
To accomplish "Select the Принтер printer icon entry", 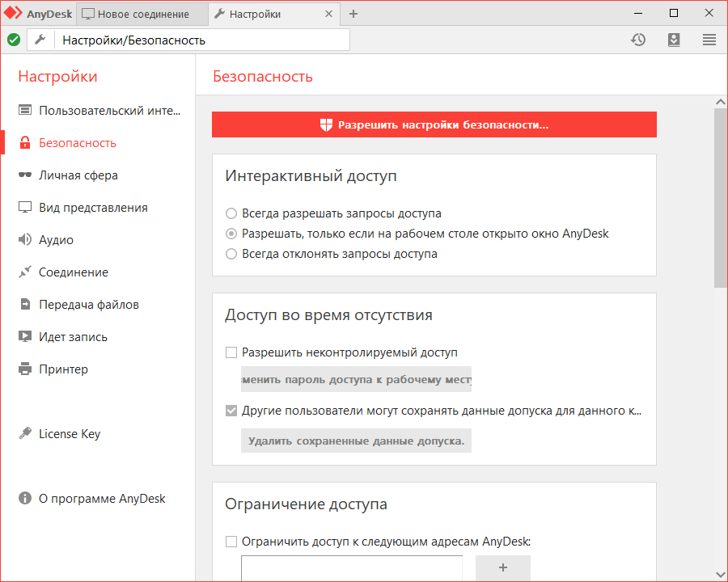I will pos(63,369).
